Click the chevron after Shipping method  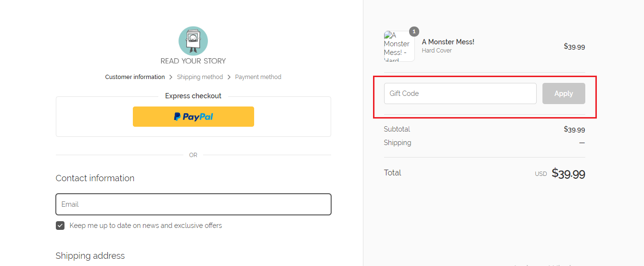pyautogui.click(x=229, y=77)
